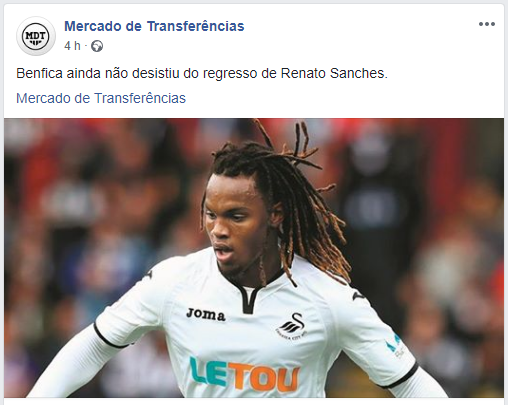
Task: Click the Benfica post caption text
Action: click(202, 73)
